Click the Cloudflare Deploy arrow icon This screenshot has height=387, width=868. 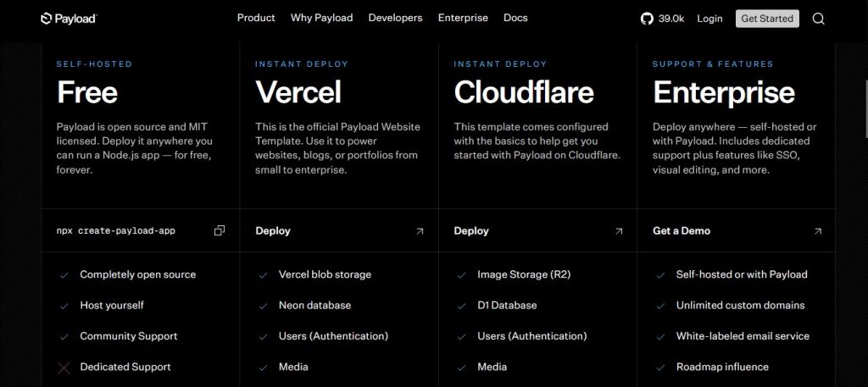619,230
